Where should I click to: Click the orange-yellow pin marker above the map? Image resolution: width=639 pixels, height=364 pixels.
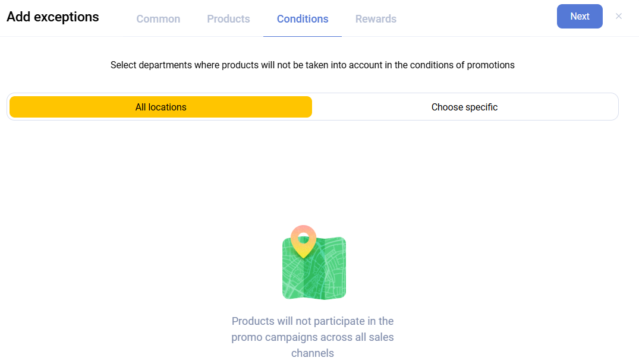pyautogui.click(x=303, y=239)
